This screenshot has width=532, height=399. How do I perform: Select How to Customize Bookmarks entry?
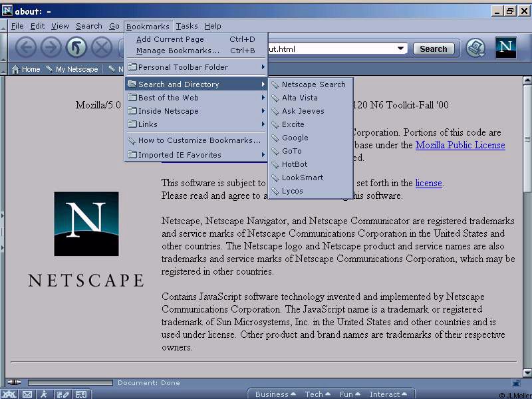[x=196, y=140]
